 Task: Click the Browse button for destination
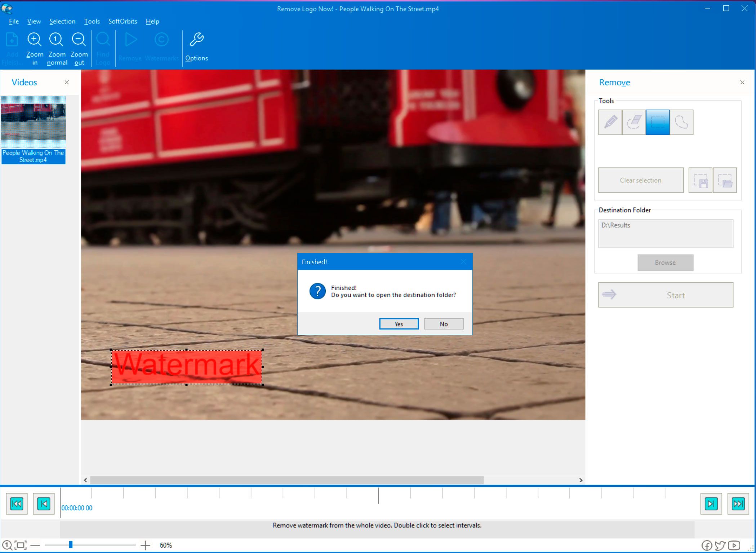pyautogui.click(x=666, y=262)
